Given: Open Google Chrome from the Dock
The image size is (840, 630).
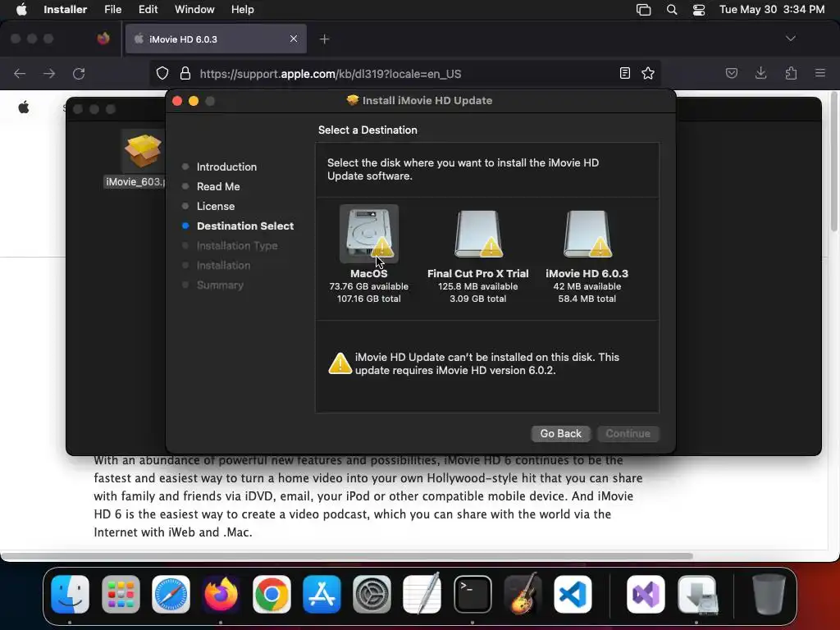Looking at the screenshot, I should click(272, 594).
